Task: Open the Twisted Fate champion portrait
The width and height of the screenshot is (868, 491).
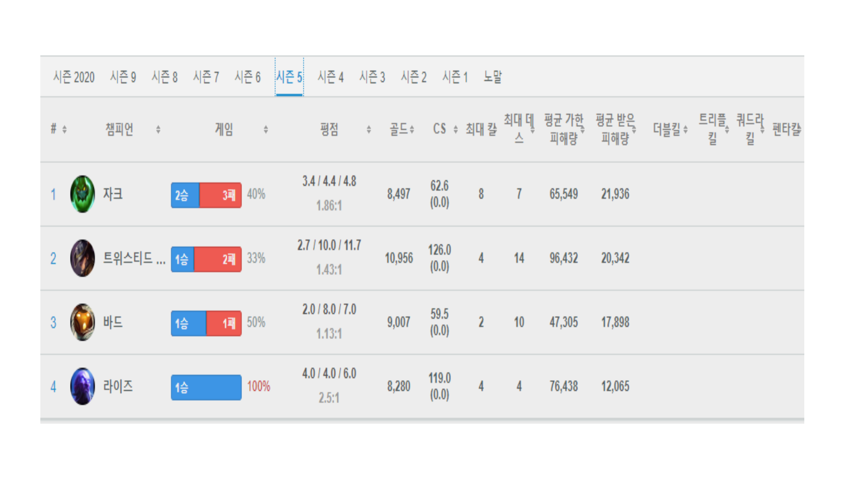Action: tap(82, 258)
